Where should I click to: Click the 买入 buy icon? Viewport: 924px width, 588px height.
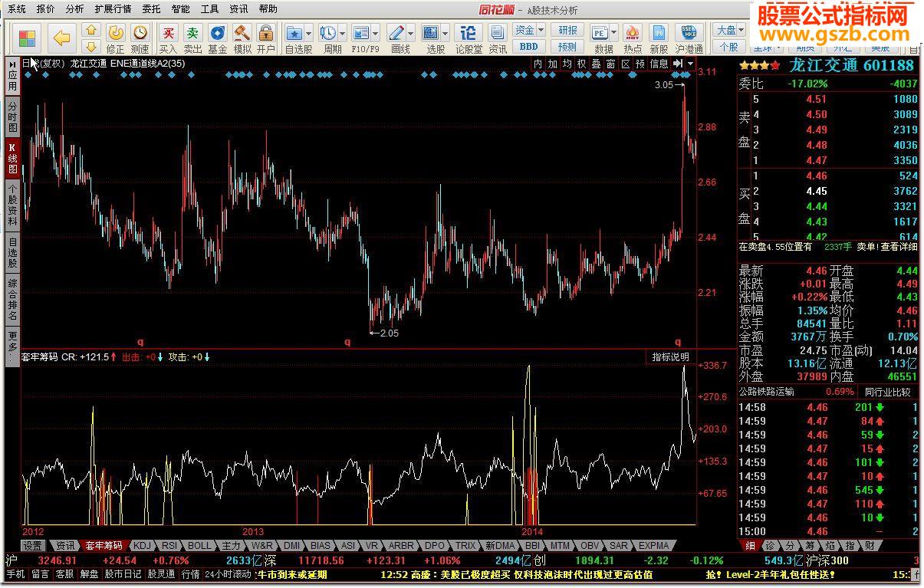point(168,38)
